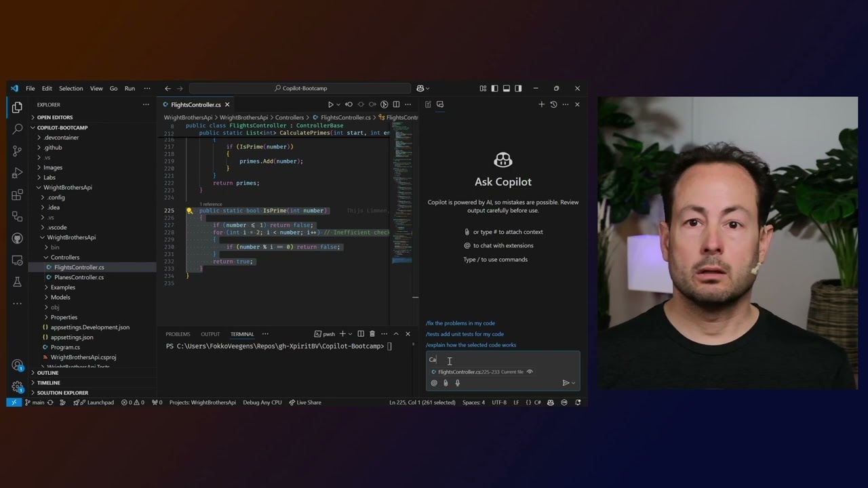
Task: Expand the OPEN EDITORS section
Action: (x=55, y=117)
